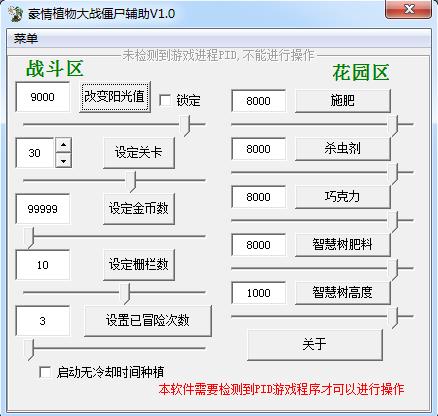Click the slider thumb under 智慧树高度
Screen dimensions: 438x416
pos(393,318)
